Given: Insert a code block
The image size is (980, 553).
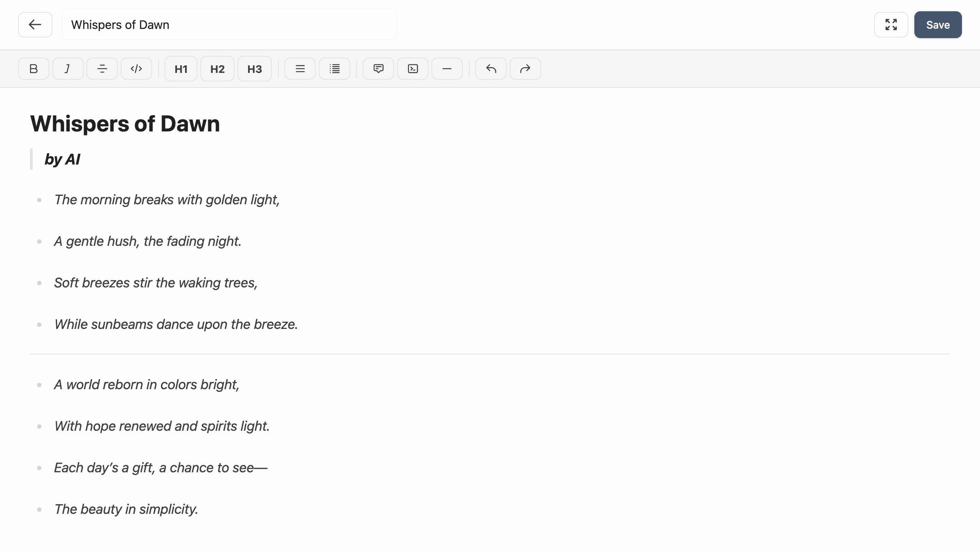Looking at the screenshot, I should click(412, 68).
